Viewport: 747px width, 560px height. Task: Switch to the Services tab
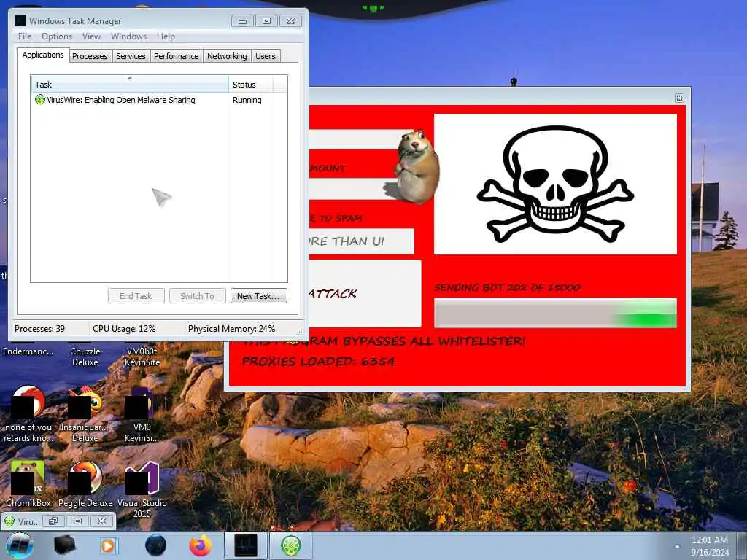pyautogui.click(x=131, y=55)
